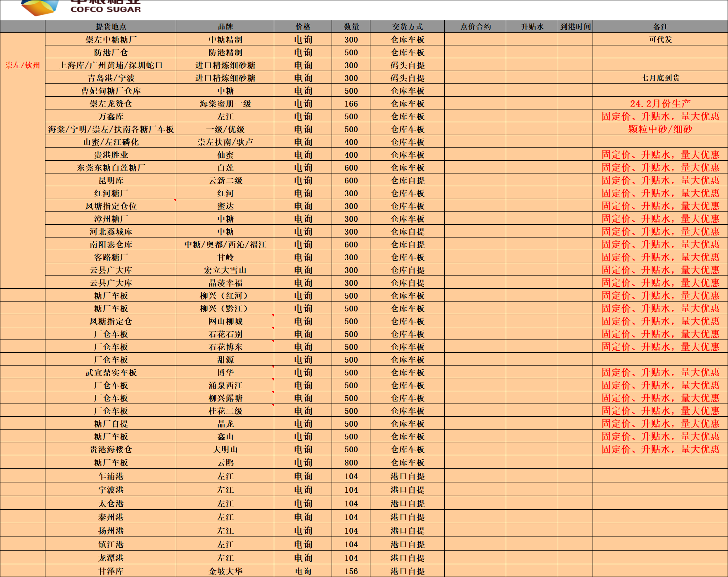This screenshot has width=728, height=577.
Task: Select the quantity cell showing 166
Action: click(x=351, y=104)
